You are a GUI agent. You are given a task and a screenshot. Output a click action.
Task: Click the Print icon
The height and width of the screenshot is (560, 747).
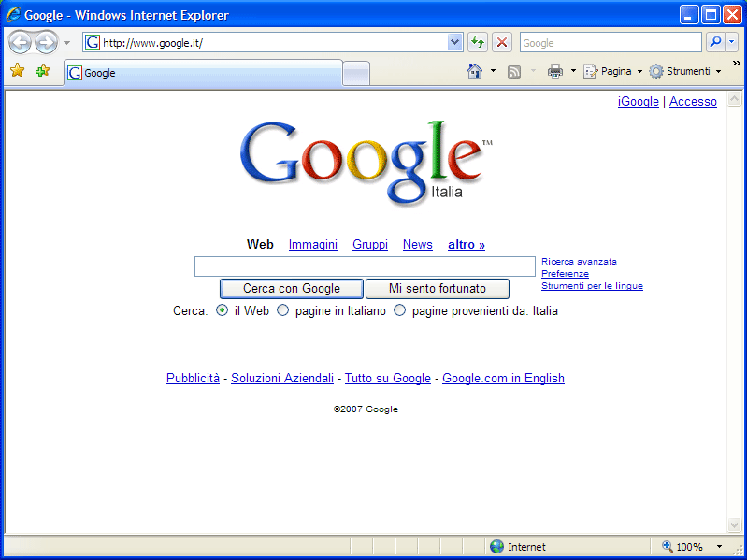point(555,71)
